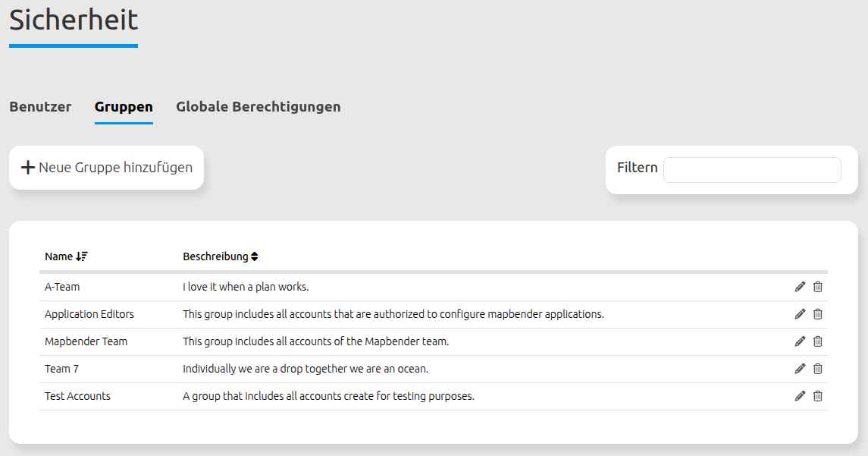Click the Test Accounts description text
Image resolution: width=868 pixels, height=456 pixels.
(x=328, y=396)
